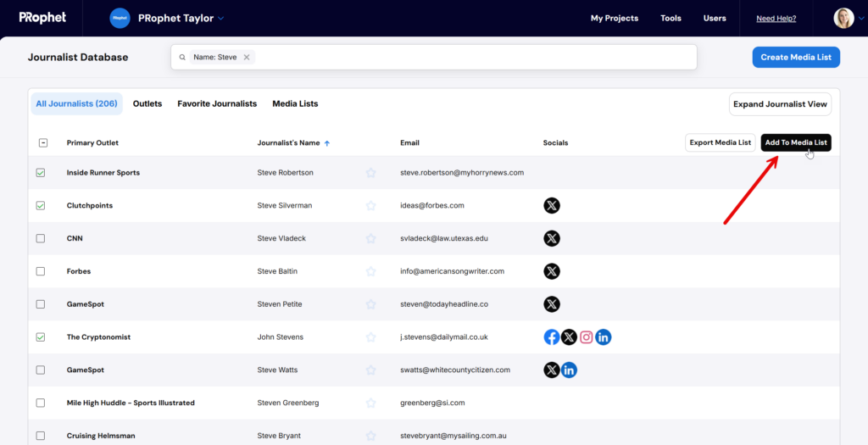Viewport: 868px width, 445px height.
Task: Sort by Journalist's Name arrow
Action: click(326, 143)
